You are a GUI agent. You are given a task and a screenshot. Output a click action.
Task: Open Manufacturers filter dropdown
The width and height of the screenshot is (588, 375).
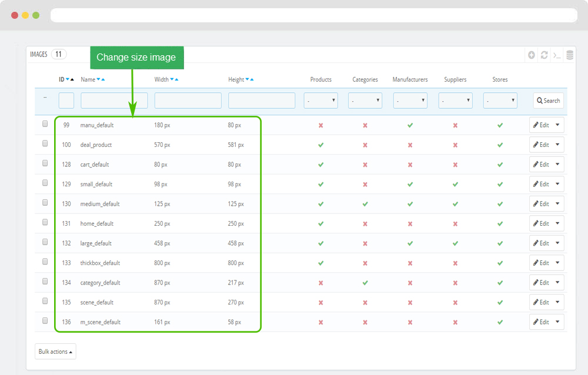[x=410, y=101]
